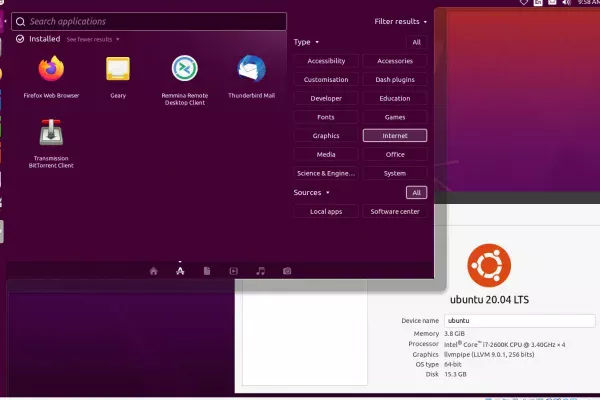Select the Office filter
Viewport: 600px width, 400px height.
[x=395, y=155]
